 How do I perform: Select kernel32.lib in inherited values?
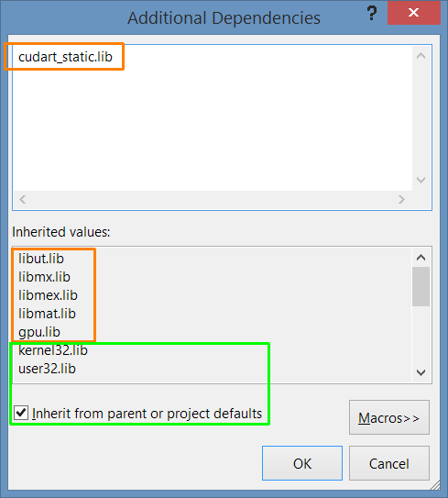[53, 350]
